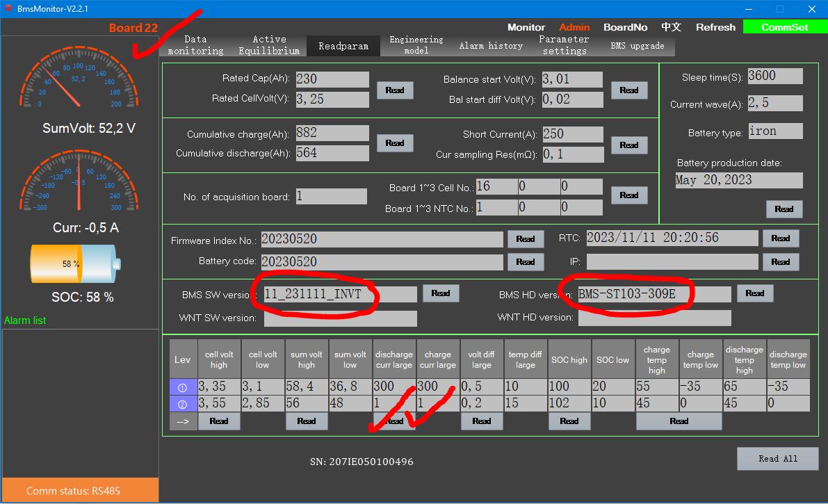Viewport: 828px width, 504px height.
Task: Open the Data monitoring tab
Action: pos(195,45)
